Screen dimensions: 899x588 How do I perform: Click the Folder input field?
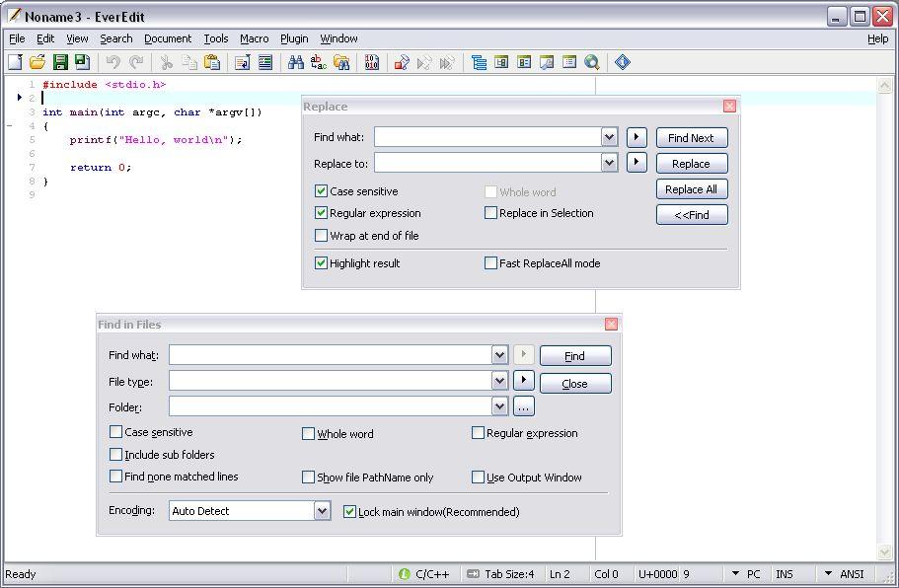(331, 405)
